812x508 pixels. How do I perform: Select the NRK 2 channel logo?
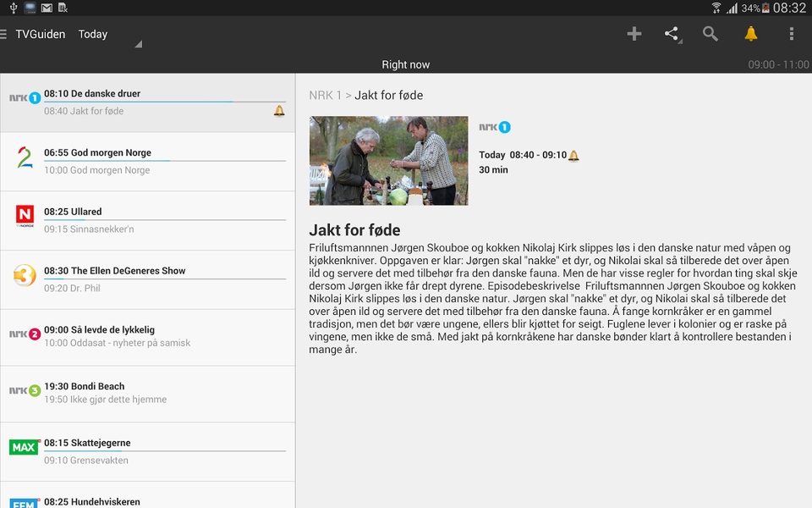click(x=25, y=334)
